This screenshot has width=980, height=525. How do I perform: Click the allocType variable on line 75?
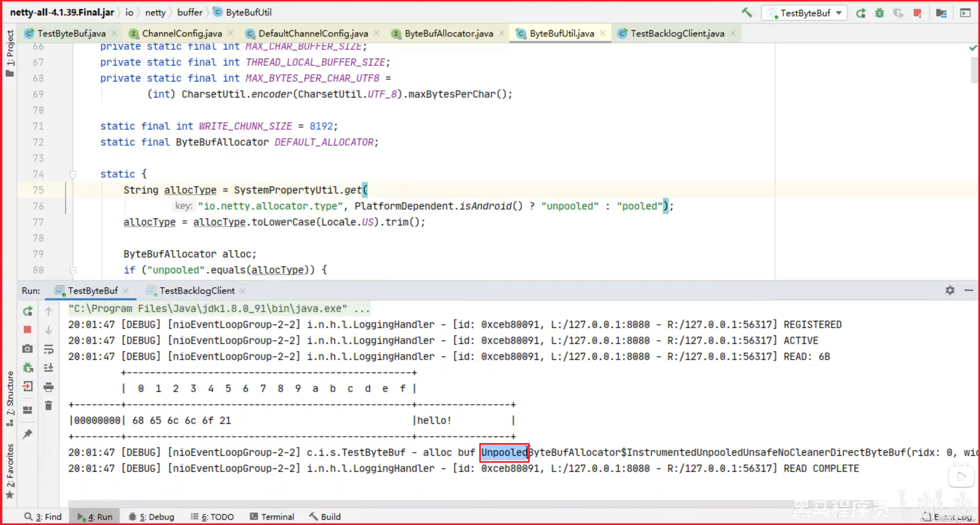point(190,190)
